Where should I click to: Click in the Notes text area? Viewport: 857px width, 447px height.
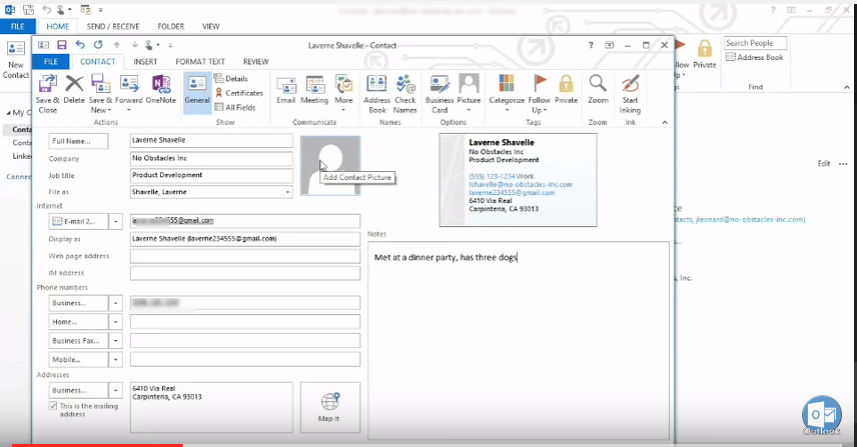[x=518, y=340]
